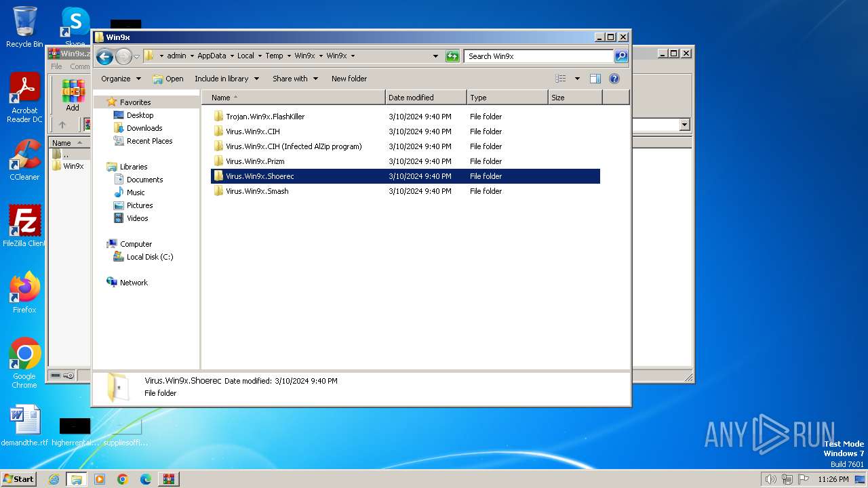Select Network in the navigation pane
Image resolution: width=868 pixels, height=488 pixels.
(x=134, y=283)
